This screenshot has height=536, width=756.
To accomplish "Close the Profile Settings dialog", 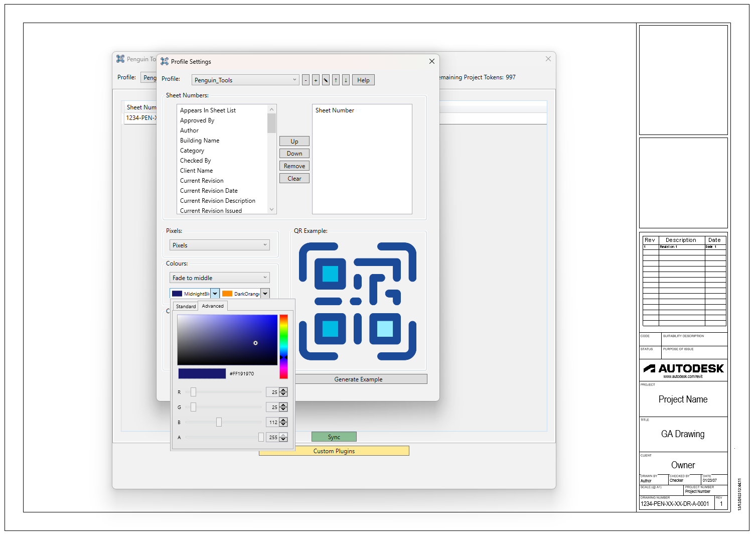I will pyautogui.click(x=432, y=61).
